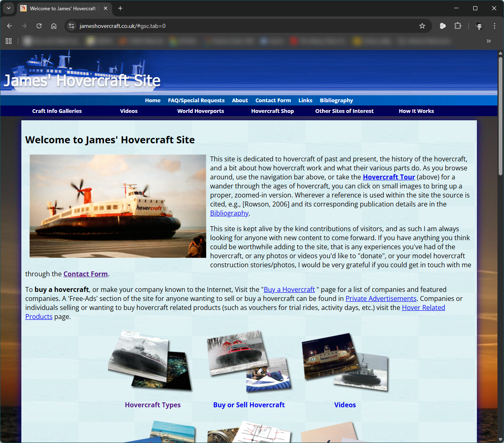Image resolution: width=504 pixels, height=443 pixels.
Task: Open a new browser tab
Action: point(120,8)
